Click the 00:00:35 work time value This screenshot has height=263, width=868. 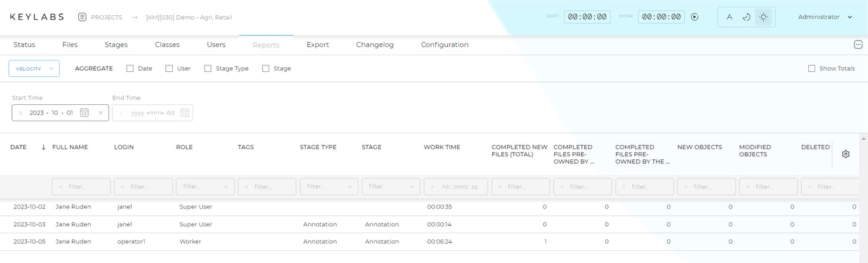(439, 206)
